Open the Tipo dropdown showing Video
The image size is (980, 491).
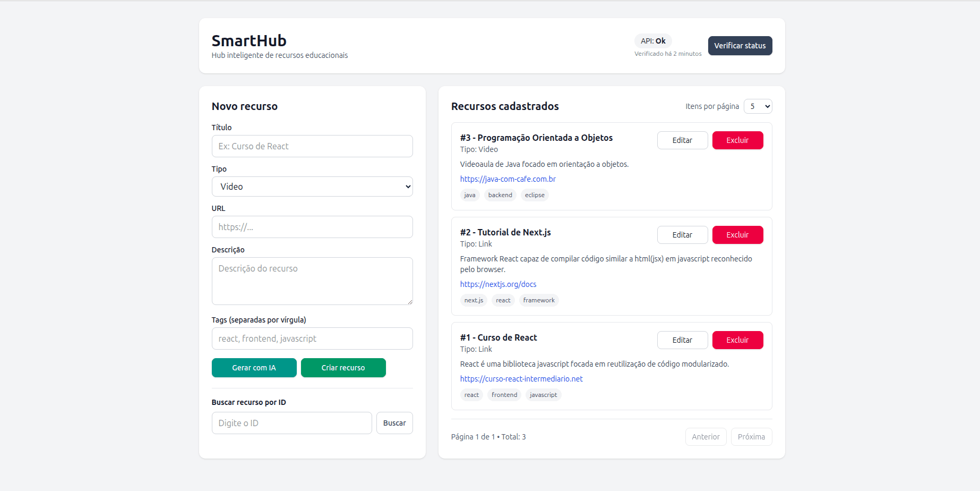[312, 187]
